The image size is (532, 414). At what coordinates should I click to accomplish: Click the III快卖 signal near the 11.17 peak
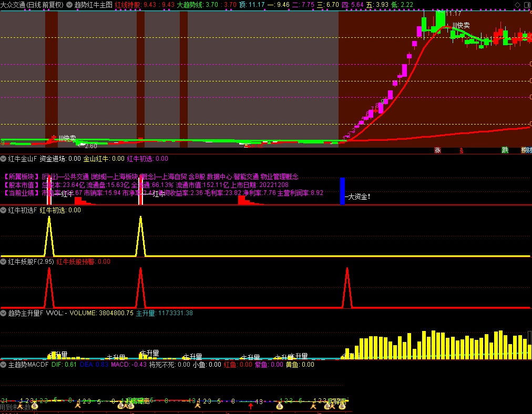pyautogui.click(x=461, y=26)
